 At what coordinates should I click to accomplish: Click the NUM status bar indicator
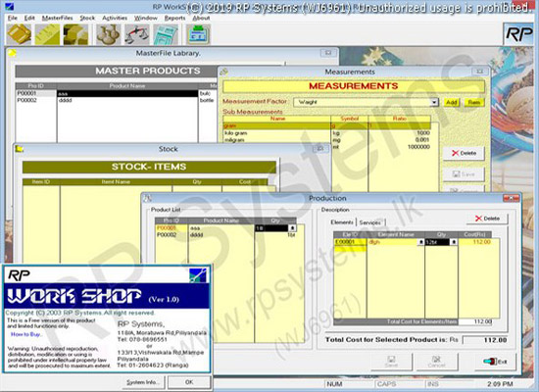[x=334, y=384]
